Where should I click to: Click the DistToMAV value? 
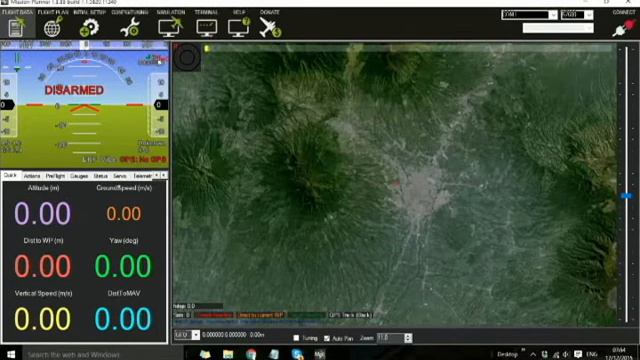point(123,319)
